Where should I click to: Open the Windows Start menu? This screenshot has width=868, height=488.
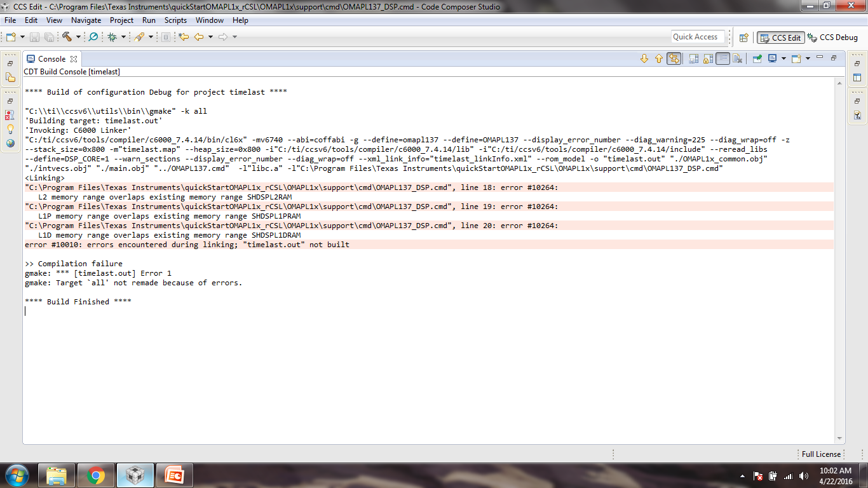(x=17, y=475)
